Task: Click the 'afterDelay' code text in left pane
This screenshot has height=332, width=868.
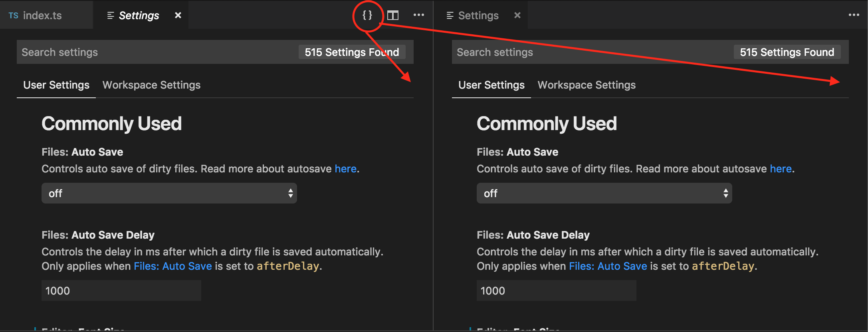Action: pyautogui.click(x=288, y=266)
